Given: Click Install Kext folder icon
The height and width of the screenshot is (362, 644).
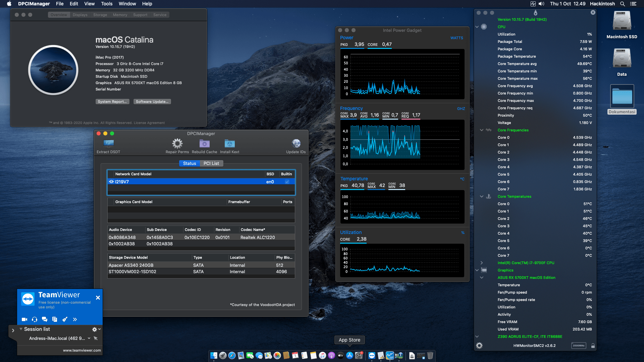Looking at the screenshot, I should click(x=229, y=144).
